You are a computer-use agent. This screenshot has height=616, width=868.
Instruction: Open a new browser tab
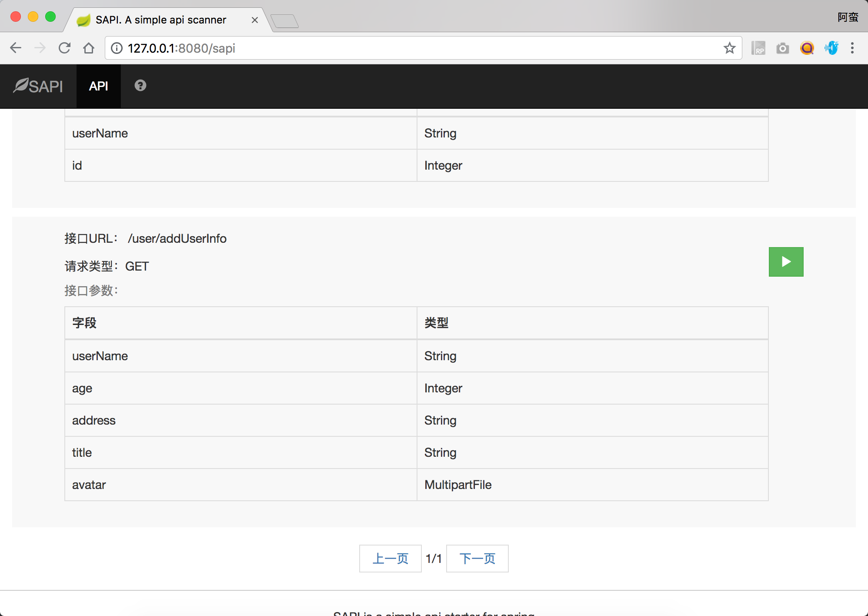click(284, 20)
